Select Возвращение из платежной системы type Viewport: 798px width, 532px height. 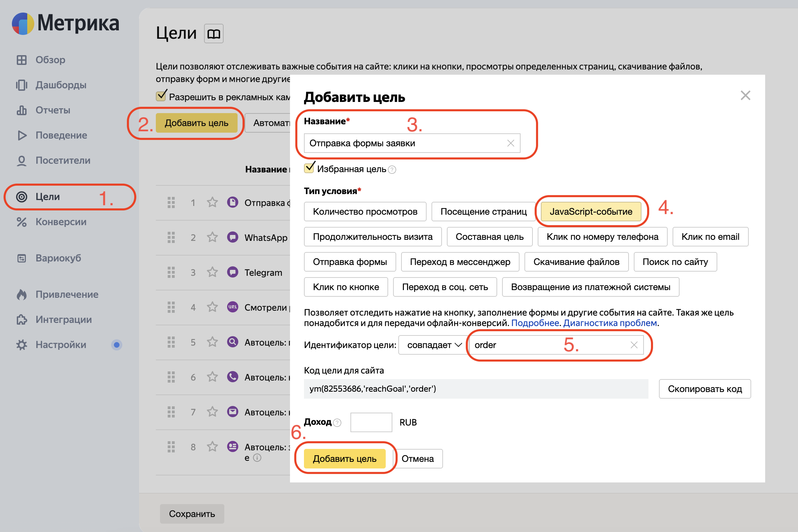click(x=590, y=287)
